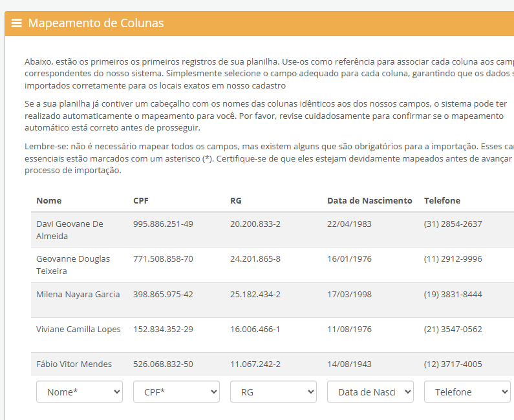Open the CPF* column mapping dropdown
The width and height of the screenshot is (514, 420).
tap(177, 392)
